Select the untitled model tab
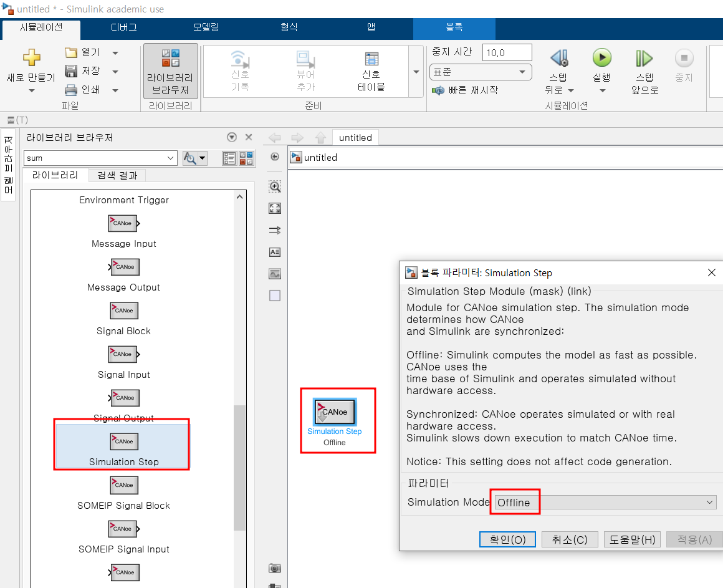Screen dimensions: 723x588 pos(355,137)
